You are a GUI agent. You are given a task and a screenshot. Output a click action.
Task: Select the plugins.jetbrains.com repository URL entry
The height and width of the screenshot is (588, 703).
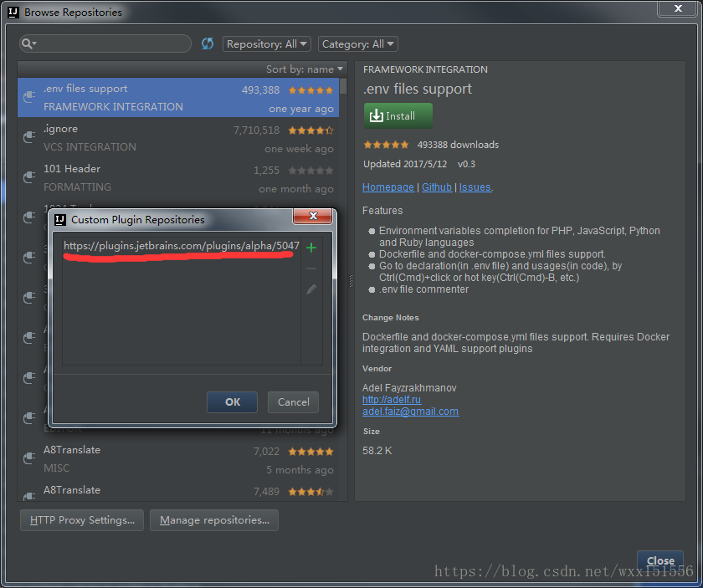point(182,246)
